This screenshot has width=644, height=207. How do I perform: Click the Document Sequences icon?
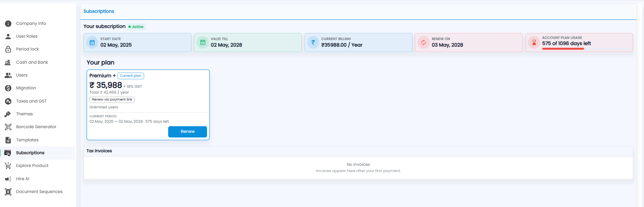(x=8, y=192)
